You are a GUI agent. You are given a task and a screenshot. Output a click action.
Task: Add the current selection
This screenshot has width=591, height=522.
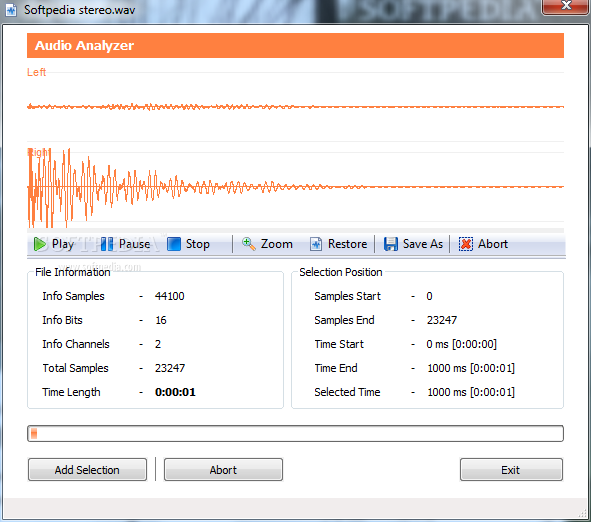pos(87,470)
